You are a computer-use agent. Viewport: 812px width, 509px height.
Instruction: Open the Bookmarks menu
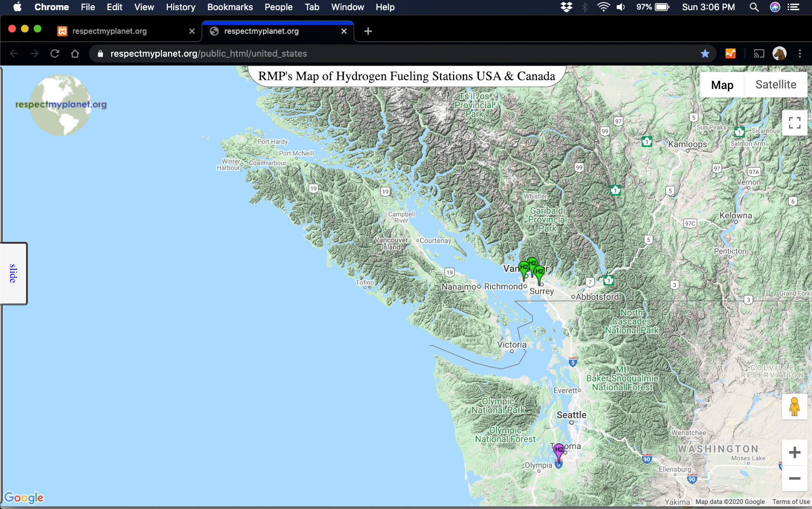click(229, 7)
